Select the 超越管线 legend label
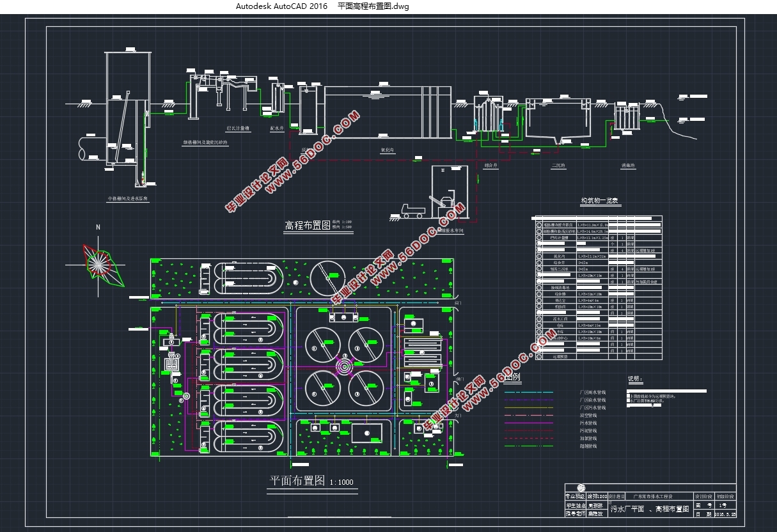The height and width of the screenshot is (532, 777). tap(587, 446)
